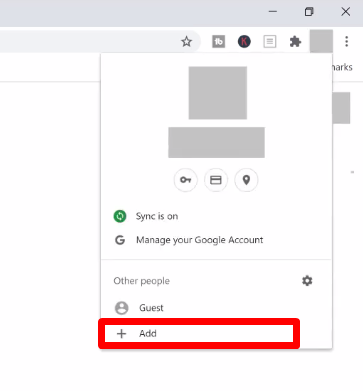This screenshot has width=363, height=391.
Task: Open the red K extension icon
Action: tap(244, 42)
